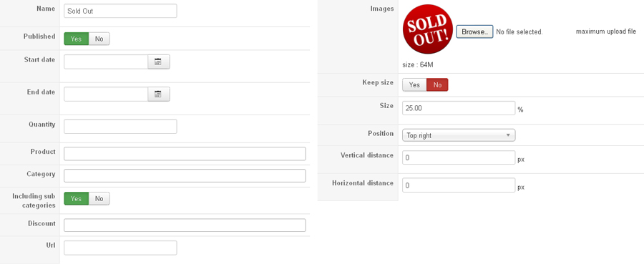The width and height of the screenshot is (644, 267).
Task: Click the Discount input field
Action: [185, 225]
